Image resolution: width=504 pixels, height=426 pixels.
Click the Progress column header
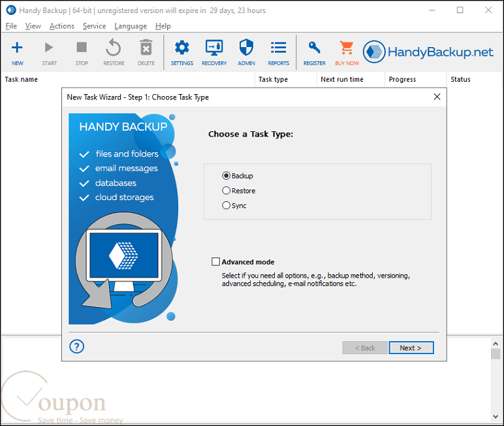[416, 79]
